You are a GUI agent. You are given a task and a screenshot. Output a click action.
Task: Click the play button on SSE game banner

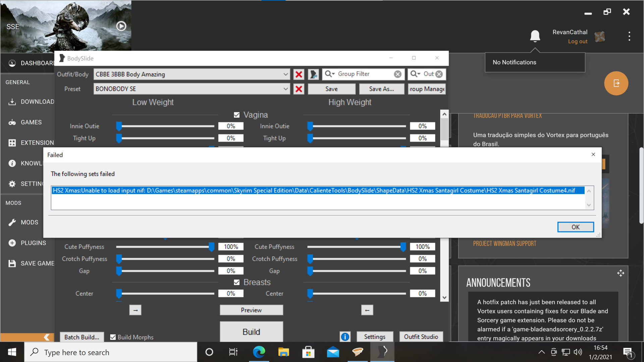[121, 26]
